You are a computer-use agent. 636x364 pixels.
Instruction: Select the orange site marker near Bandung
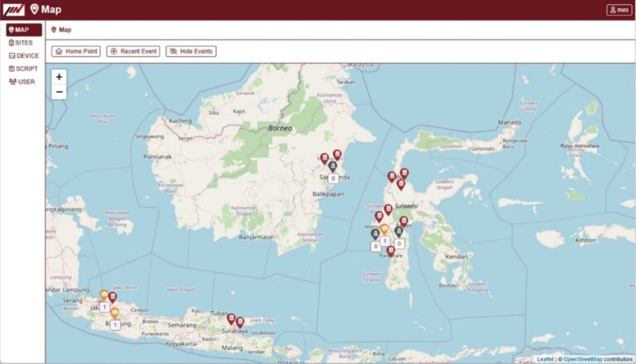pos(115,313)
